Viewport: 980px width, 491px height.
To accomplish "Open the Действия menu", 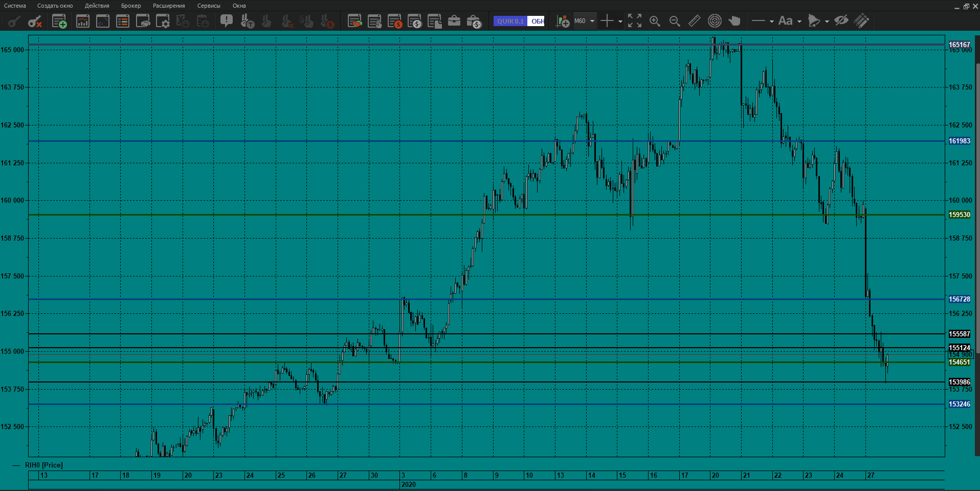I will click(x=97, y=6).
